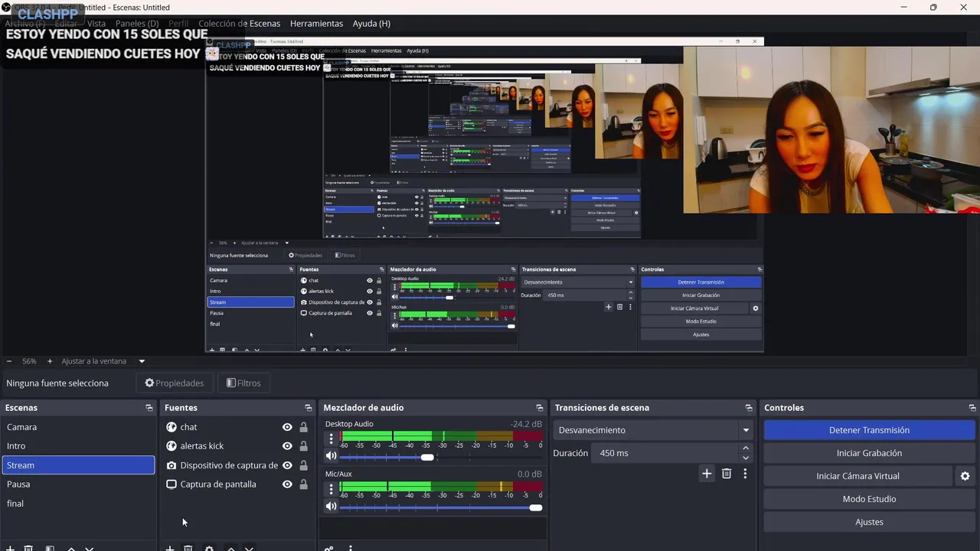Undock the Fuentes panel

pyautogui.click(x=309, y=408)
